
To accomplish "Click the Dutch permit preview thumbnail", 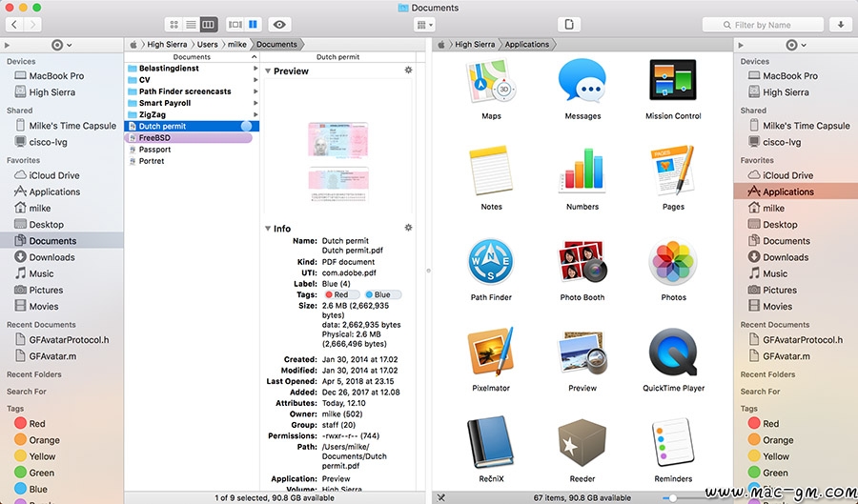I will point(338,162).
